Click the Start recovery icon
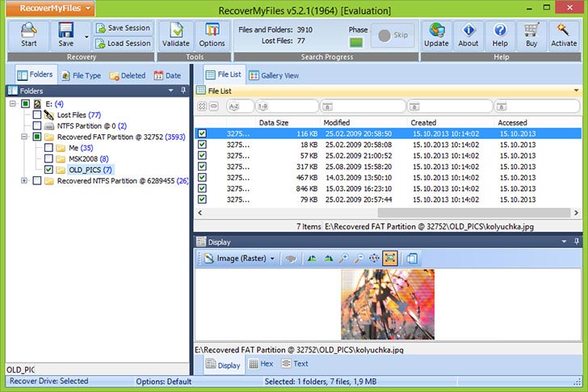 click(x=28, y=31)
